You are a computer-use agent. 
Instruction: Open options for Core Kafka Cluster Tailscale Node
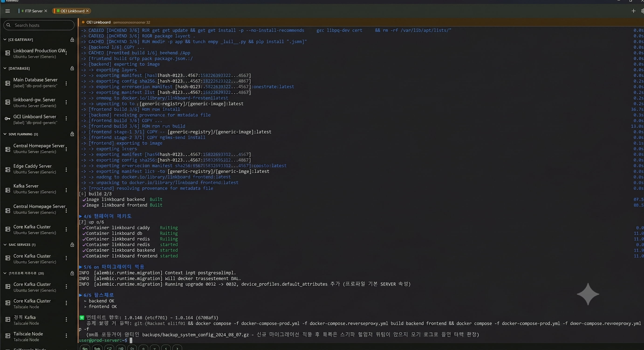point(66,303)
